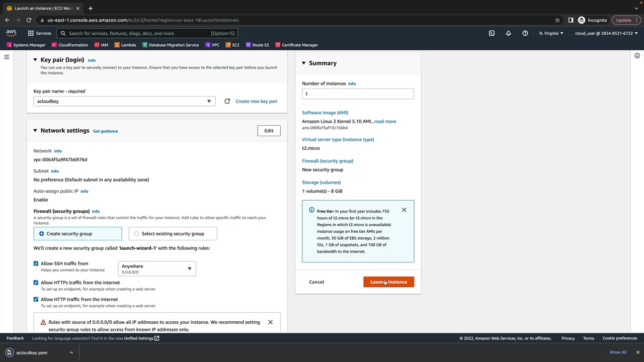
Task: Open the page info panel icon
Action: point(637,55)
